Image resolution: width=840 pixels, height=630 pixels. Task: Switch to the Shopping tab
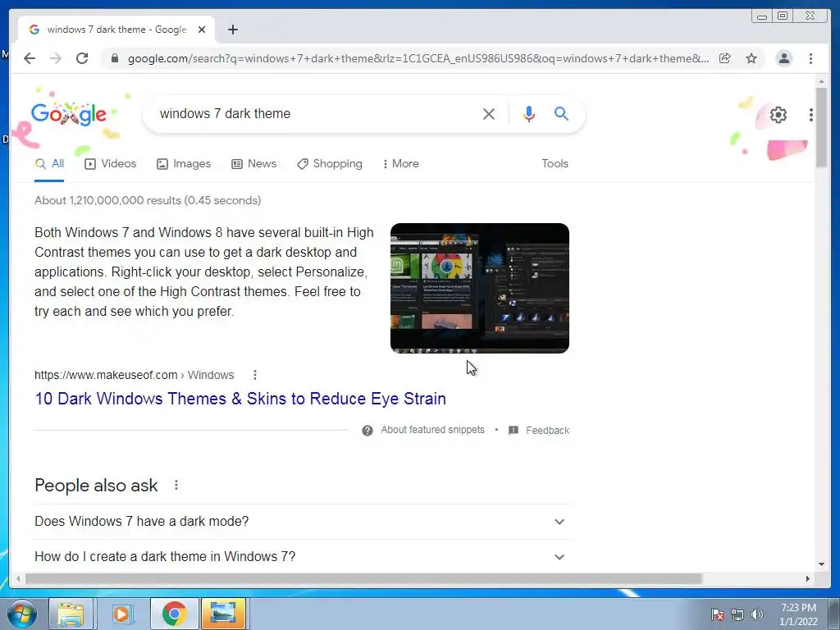330,163
